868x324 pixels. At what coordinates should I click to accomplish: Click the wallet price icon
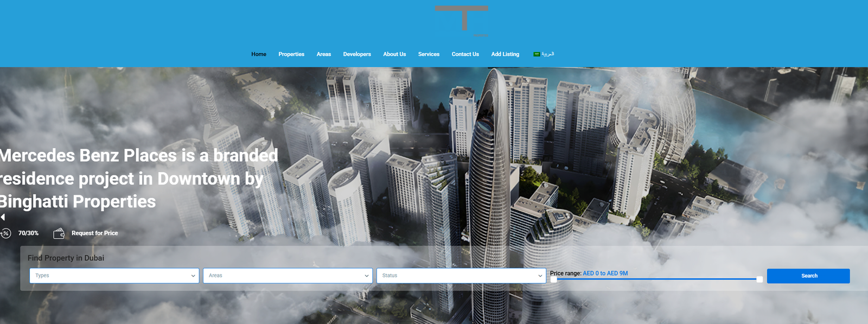click(59, 233)
